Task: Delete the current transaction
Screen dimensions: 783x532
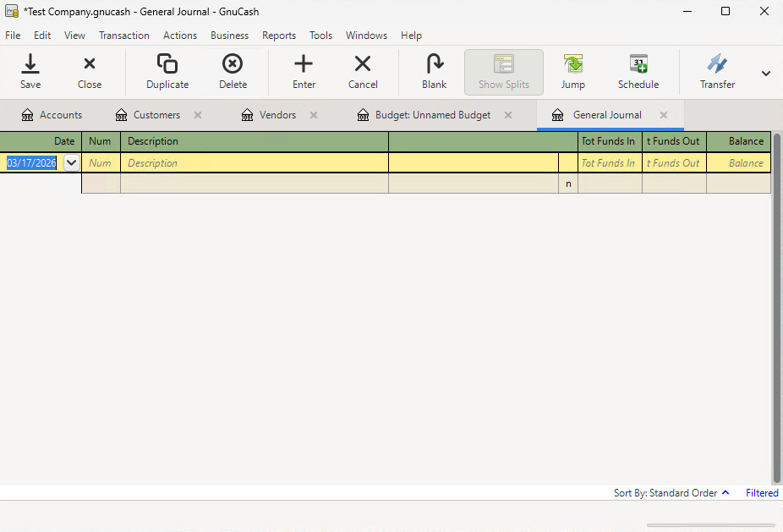Action: click(233, 71)
